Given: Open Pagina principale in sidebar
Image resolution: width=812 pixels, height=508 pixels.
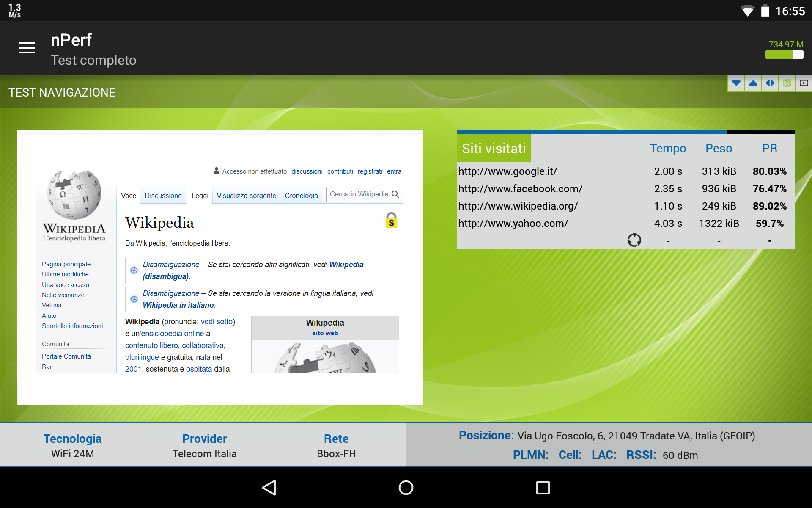Looking at the screenshot, I should point(66,264).
